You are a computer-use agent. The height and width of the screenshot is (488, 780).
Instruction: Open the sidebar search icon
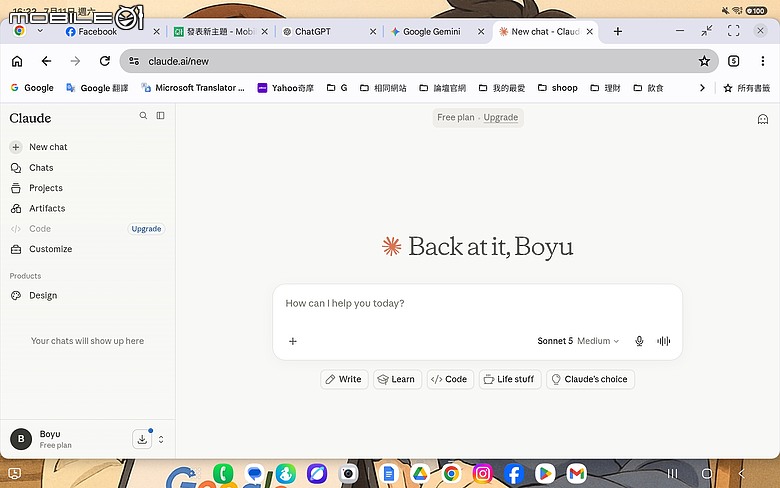143,115
